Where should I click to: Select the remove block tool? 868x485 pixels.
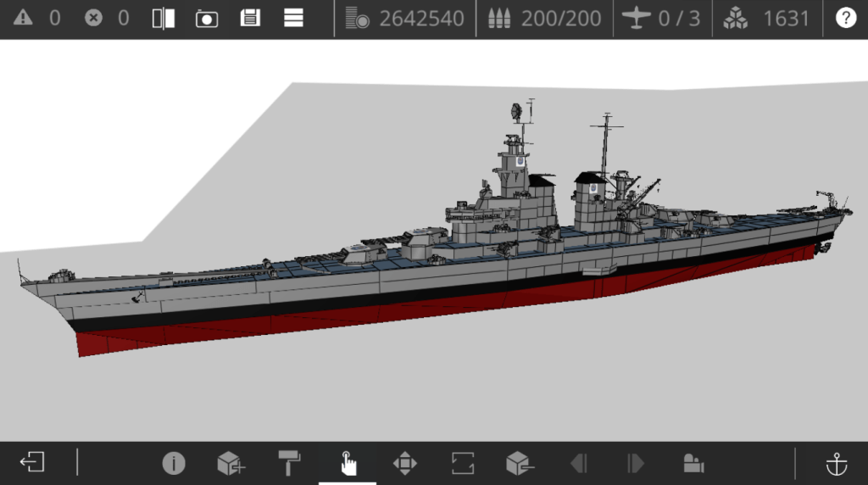(520, 463)
